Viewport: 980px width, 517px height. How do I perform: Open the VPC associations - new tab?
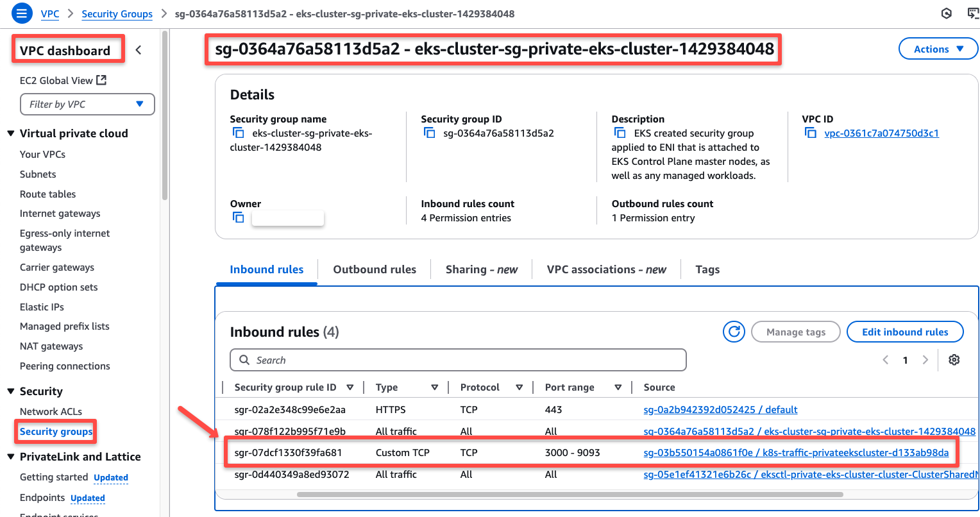coord(607,269)
